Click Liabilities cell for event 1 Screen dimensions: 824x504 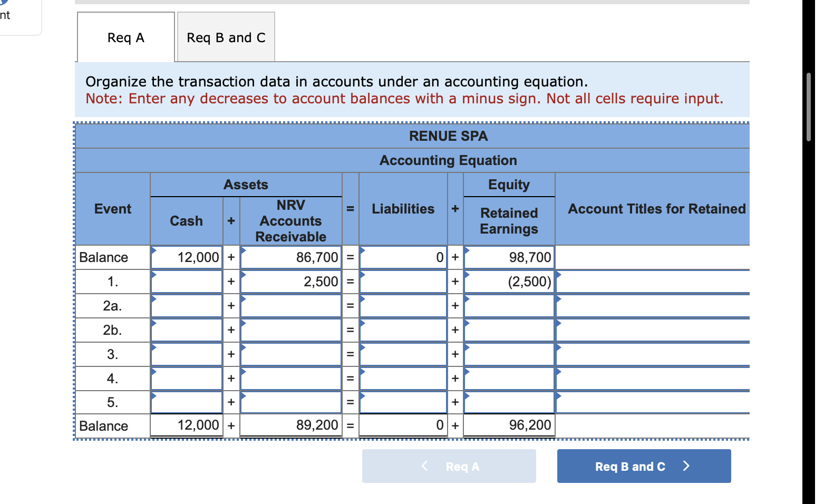403,282
